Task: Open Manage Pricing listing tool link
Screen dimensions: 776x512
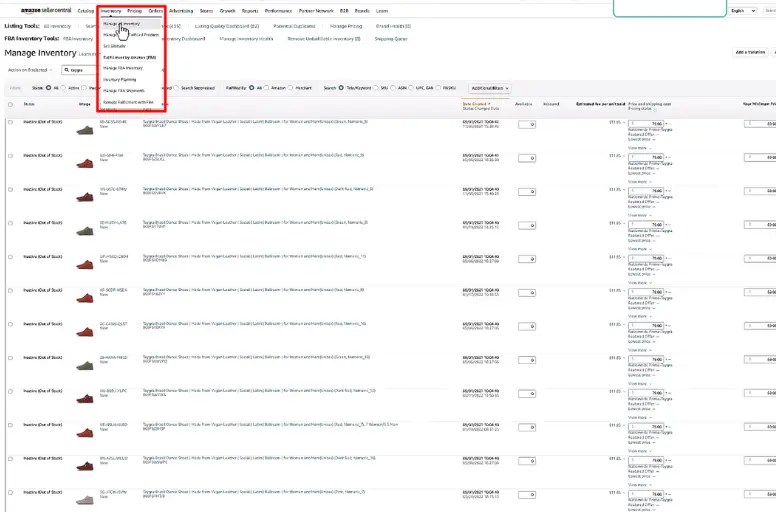Action: click(346, 26)
